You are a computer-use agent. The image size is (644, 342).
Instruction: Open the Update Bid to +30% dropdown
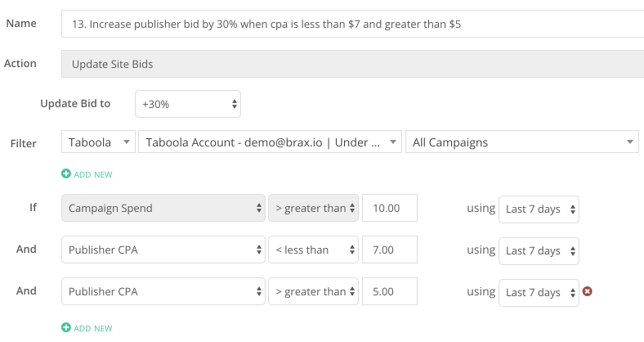[188, 104]
